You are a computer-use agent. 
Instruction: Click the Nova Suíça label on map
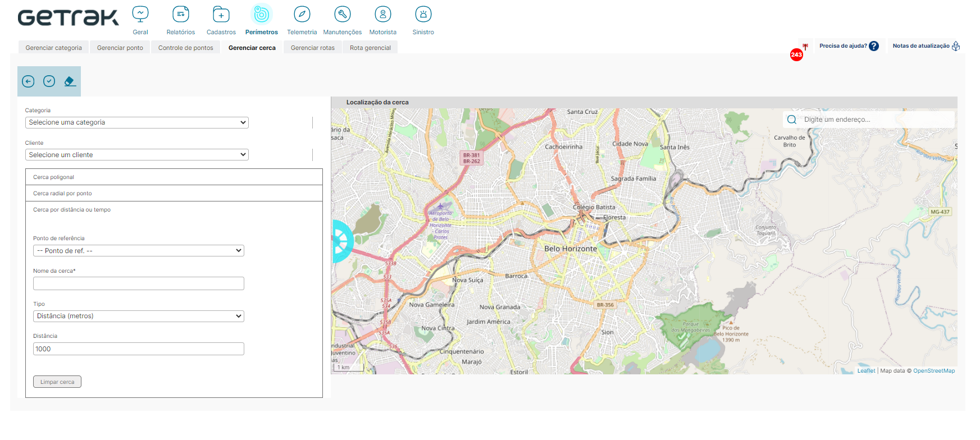click(x=467, y=280)
